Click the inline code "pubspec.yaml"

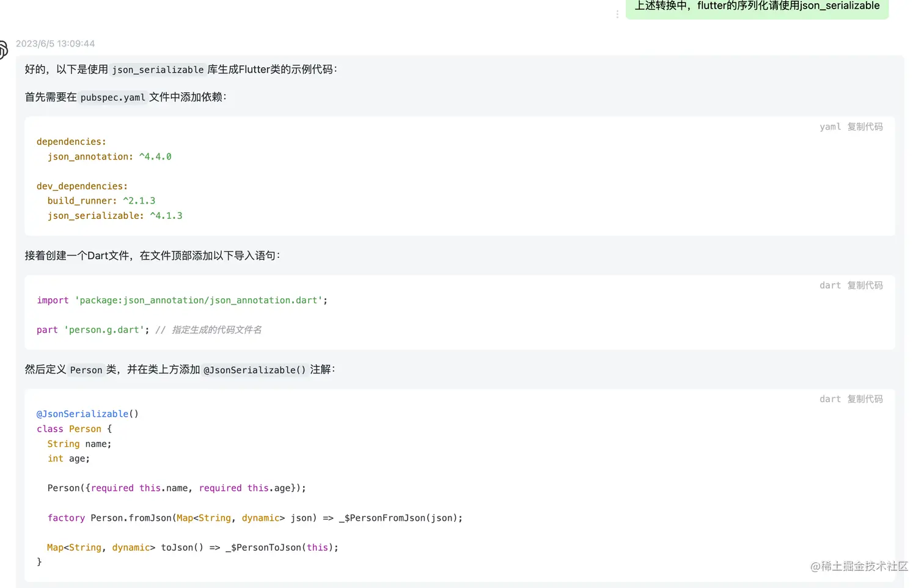[113, 97]
